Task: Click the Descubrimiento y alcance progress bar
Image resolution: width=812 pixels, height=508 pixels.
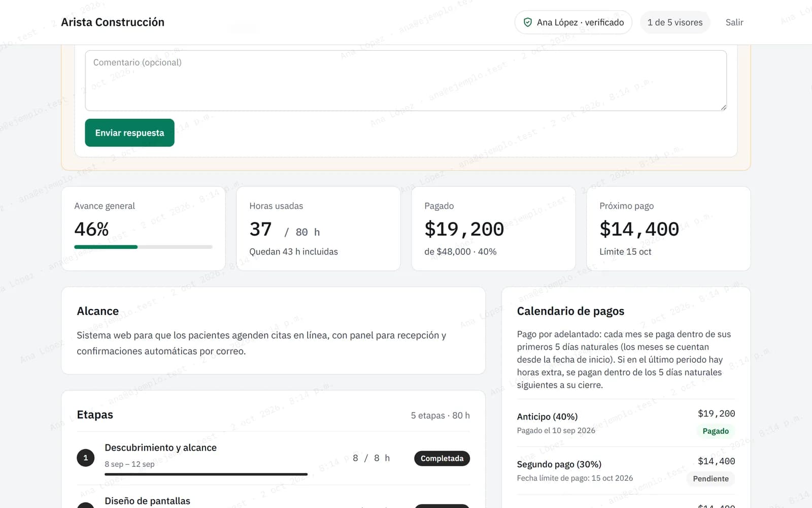Action: point(206,474)
